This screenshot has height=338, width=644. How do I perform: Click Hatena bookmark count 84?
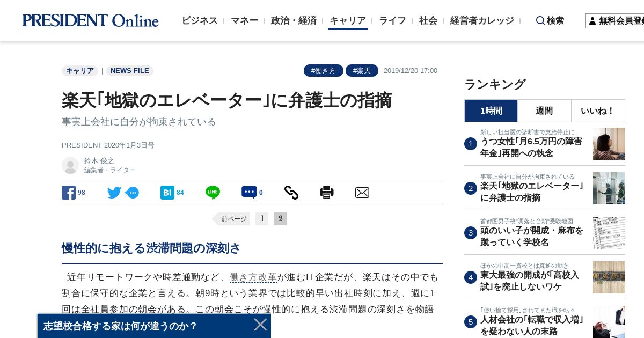(180, 193)
